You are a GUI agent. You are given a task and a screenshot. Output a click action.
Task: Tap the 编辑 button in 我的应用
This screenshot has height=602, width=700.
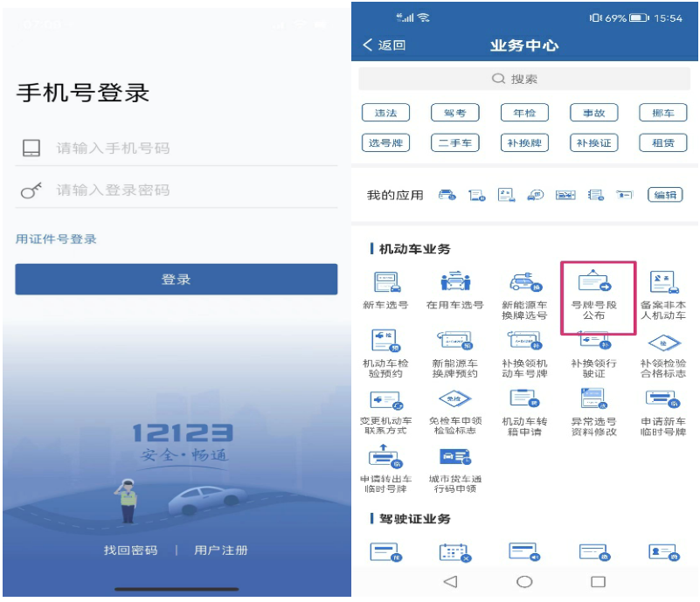(664, 195)
